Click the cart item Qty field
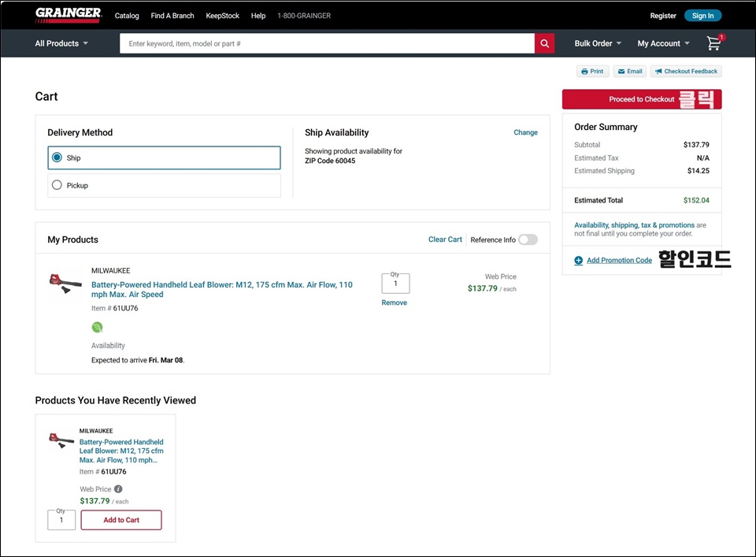The height and width of the screenshot is (557, 756). pos(396,284)
